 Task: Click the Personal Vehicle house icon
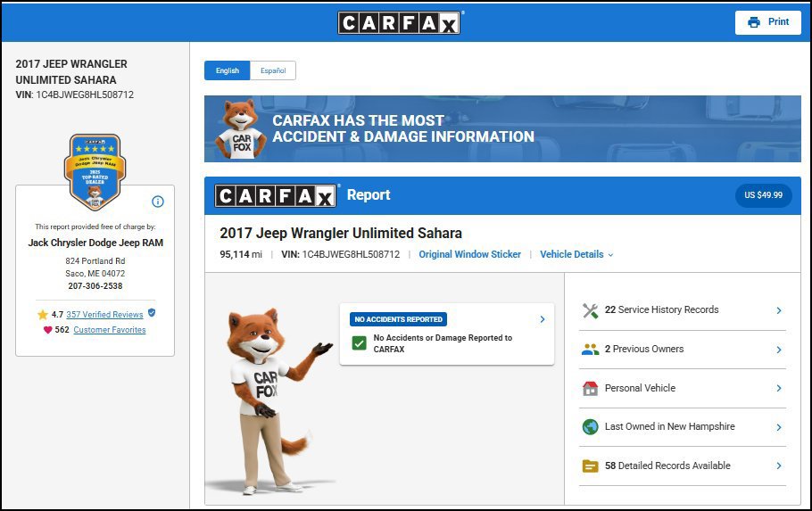(591, 388)
